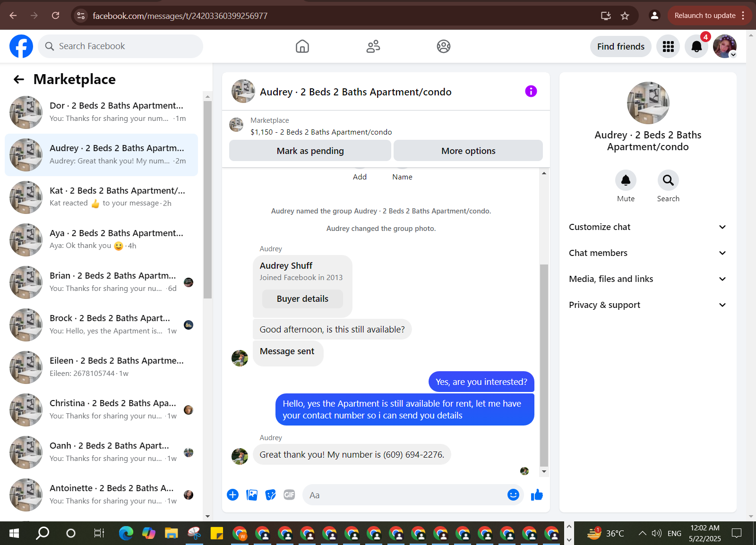Click the Audrey conversation title header
756x545 pixels.
[356, 92]
